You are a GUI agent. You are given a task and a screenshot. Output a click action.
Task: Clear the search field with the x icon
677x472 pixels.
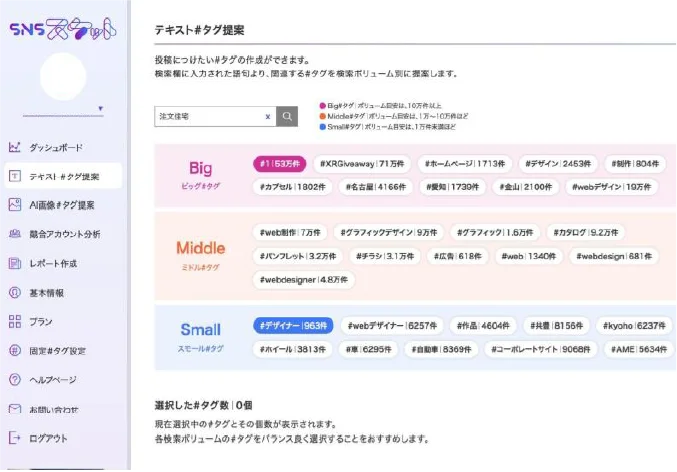tap(268, 117)
